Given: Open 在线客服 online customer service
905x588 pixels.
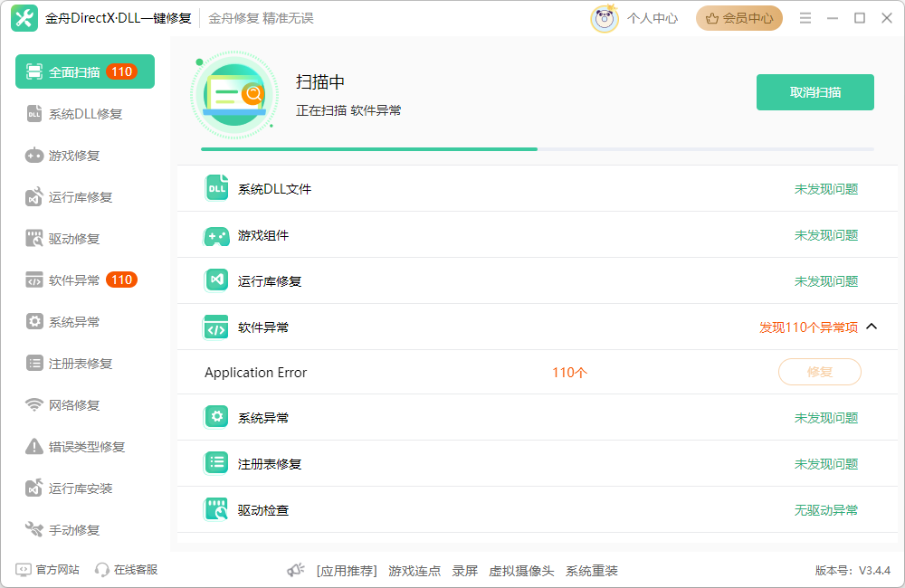Looking at the screenshot, I should tap(125, 569).
